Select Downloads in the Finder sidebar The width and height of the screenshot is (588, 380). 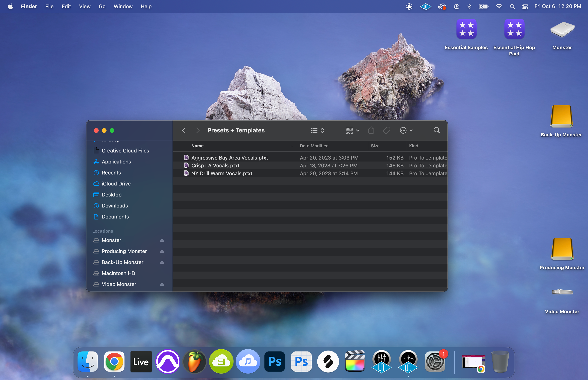coord(115,206)
